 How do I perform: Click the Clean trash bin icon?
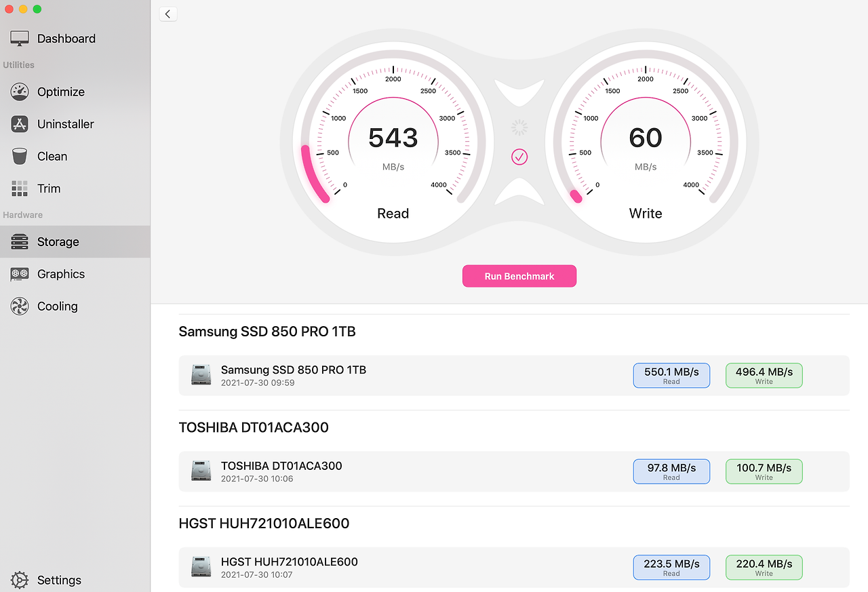point(20,156)
